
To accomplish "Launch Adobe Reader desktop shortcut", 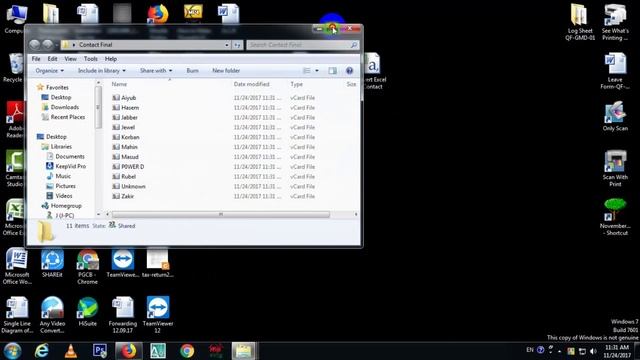I will pyautogui.click(x=16, y=113).
